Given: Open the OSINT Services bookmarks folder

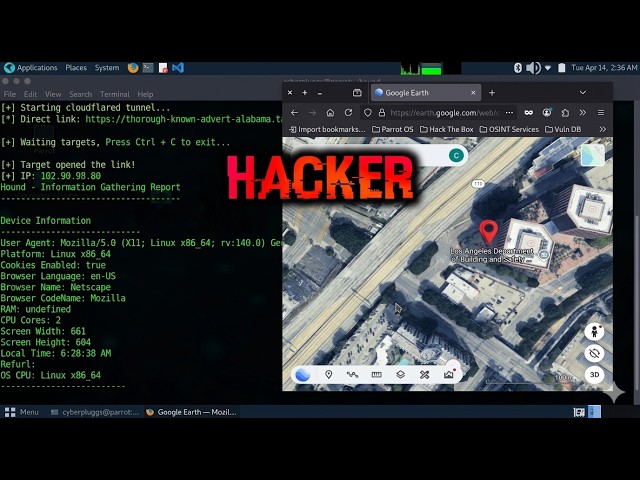Looking at the screenshot, I should (509, 129).
